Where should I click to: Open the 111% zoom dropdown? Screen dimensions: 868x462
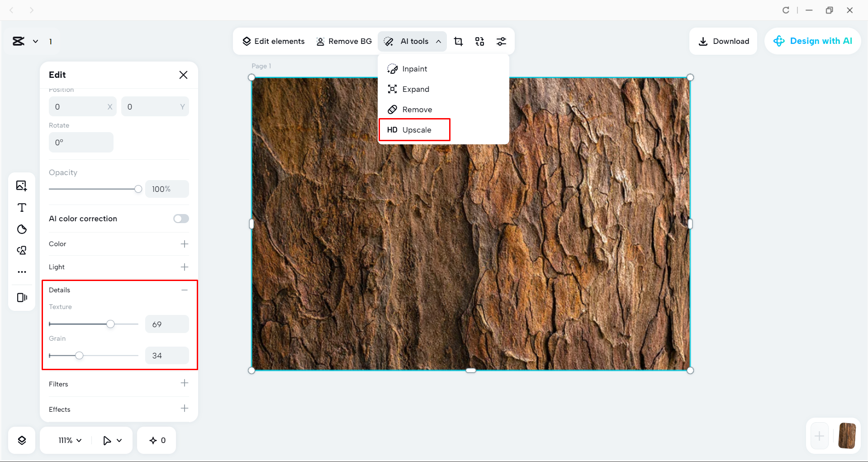pos(70,440)
